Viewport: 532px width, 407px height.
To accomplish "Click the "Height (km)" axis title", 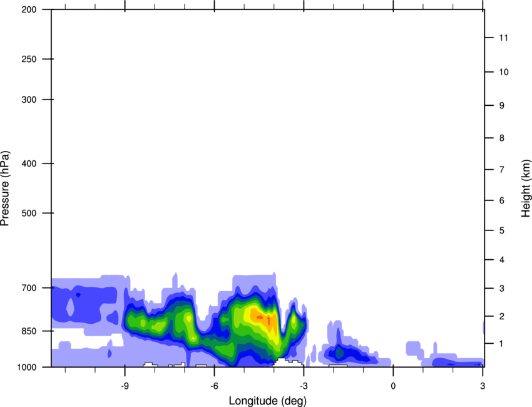I will (x=526, y=188).
